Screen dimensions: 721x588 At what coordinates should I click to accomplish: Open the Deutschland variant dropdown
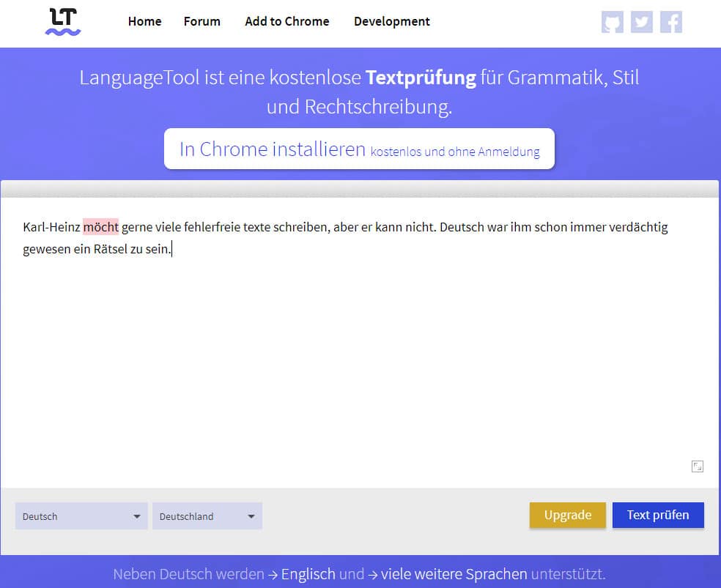(207, 516)
